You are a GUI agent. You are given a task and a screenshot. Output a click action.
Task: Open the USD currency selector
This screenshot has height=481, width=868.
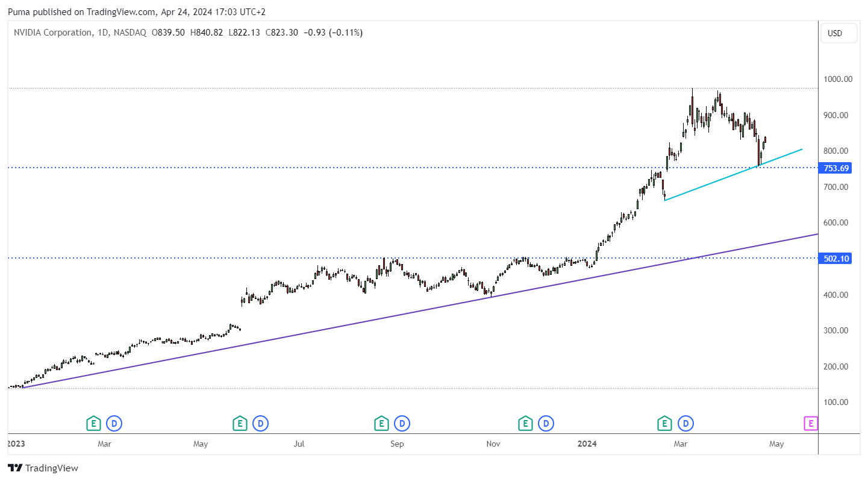tap(838, 33)
